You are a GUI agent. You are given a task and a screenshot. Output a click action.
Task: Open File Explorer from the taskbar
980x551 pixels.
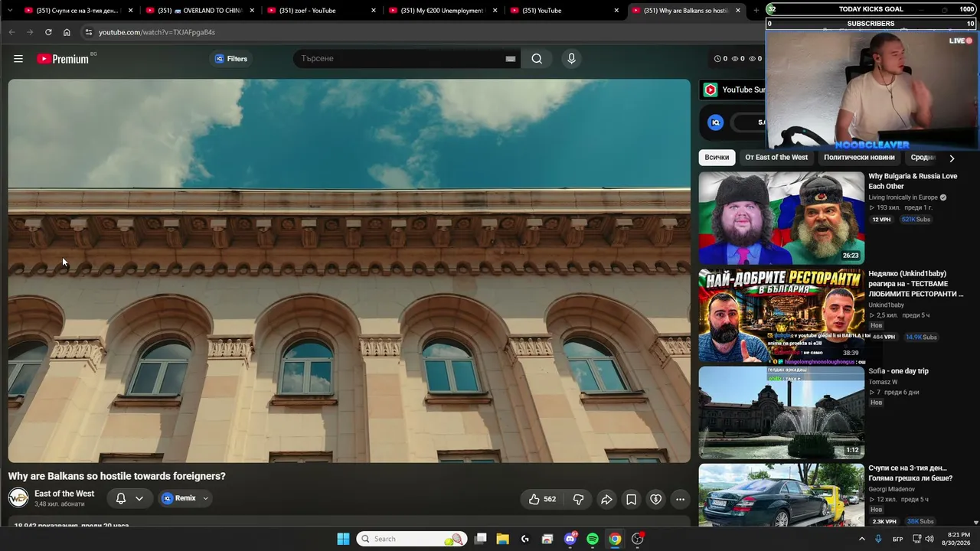click(x=502, y=539)
